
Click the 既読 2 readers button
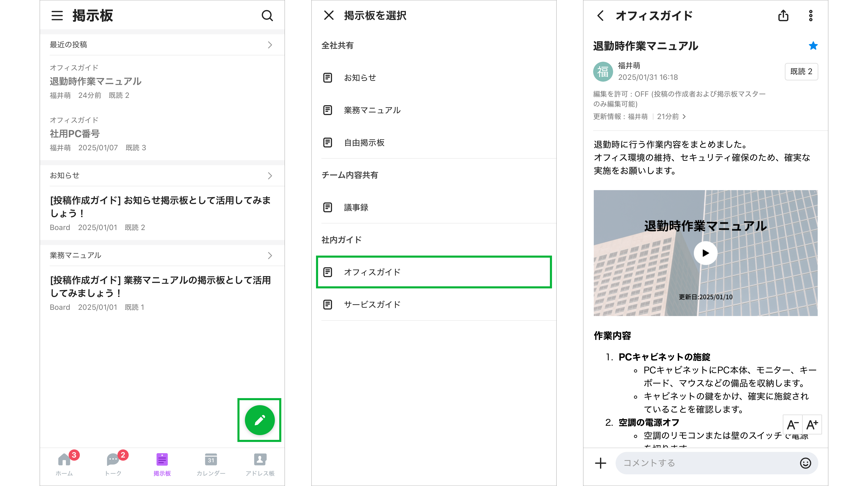(801, 71)
